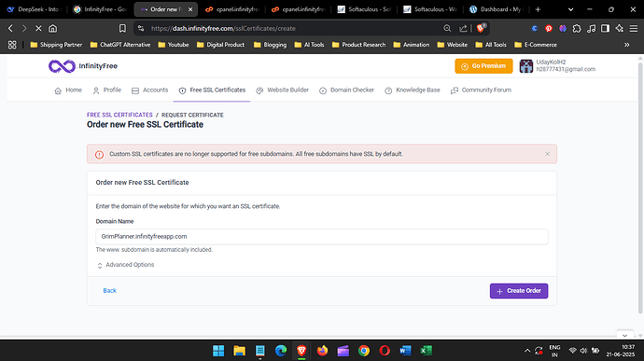Image resolution: width=644 pixels, height=361 pixels.
Task: Open site settings icon in address bar
Action: click(x=141, y=28)
